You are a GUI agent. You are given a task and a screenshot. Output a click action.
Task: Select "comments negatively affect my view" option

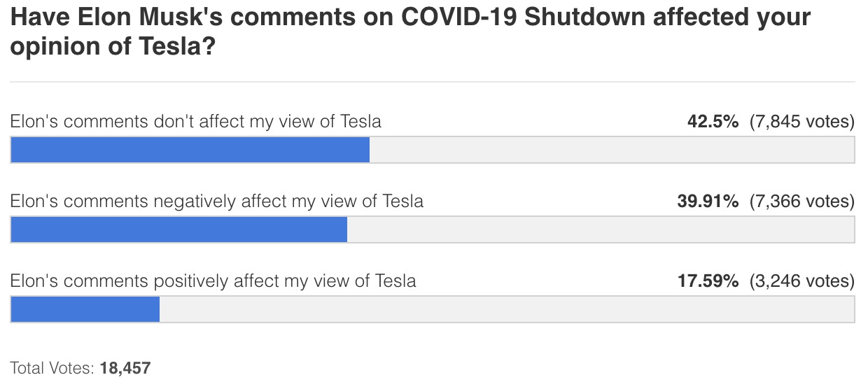pyautogui.click(x=216, y=201)
